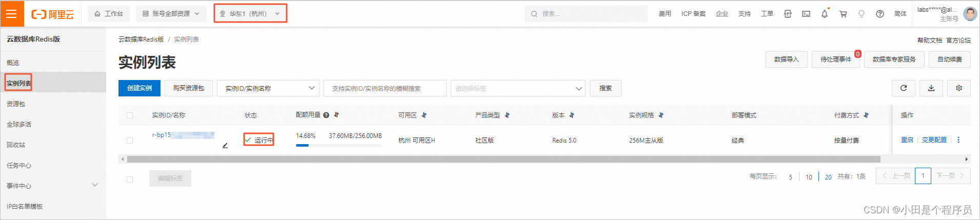Viewport: 980px width, 220px height.
Task: Click 变更配置 for the instance
Action: click(934, 140)
